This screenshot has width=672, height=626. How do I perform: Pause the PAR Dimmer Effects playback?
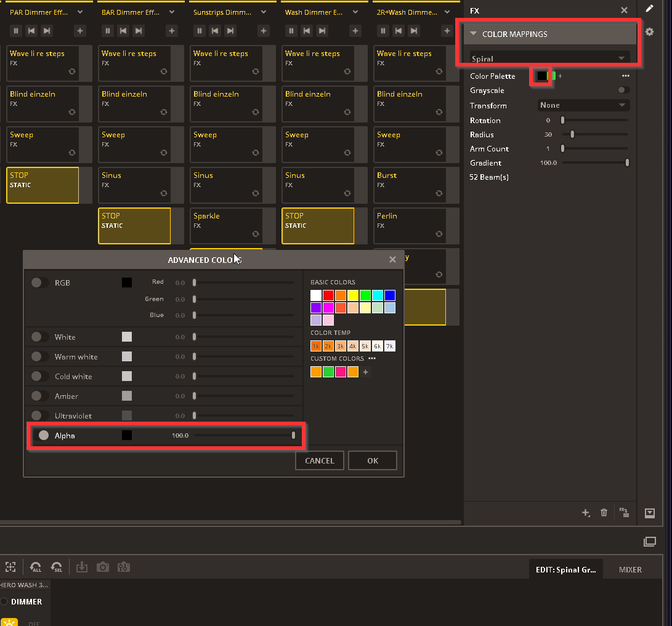[x=16, y=31]
